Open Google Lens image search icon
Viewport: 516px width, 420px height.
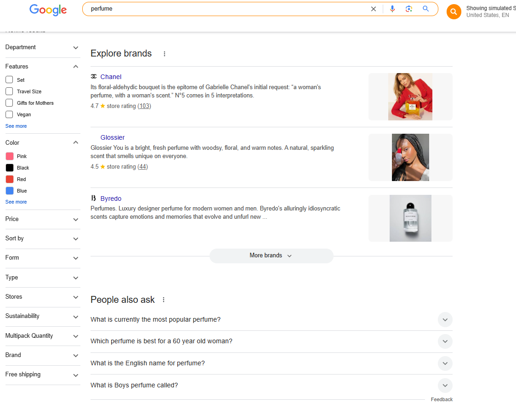409,9
